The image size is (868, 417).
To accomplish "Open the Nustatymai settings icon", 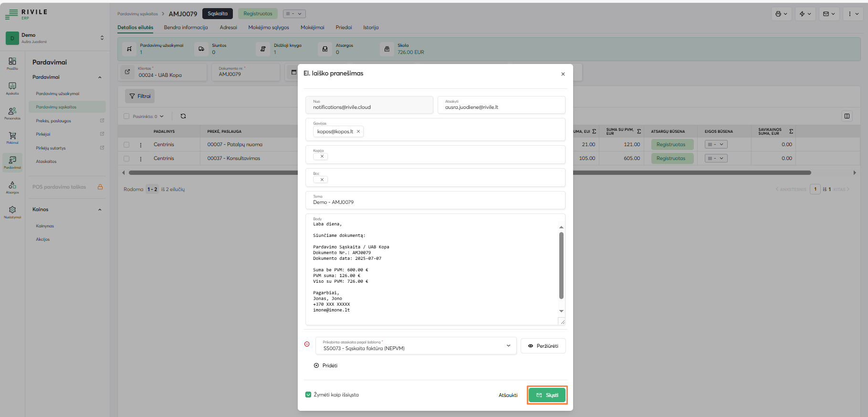I will 12,211.
